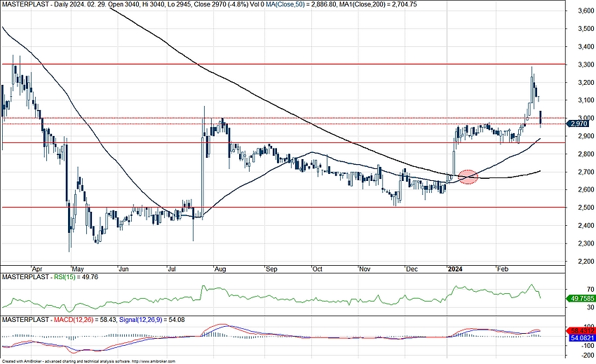Click the -200 label on MACD axis
The width and height of the screenshot is (596, 364).
[588, 356]
